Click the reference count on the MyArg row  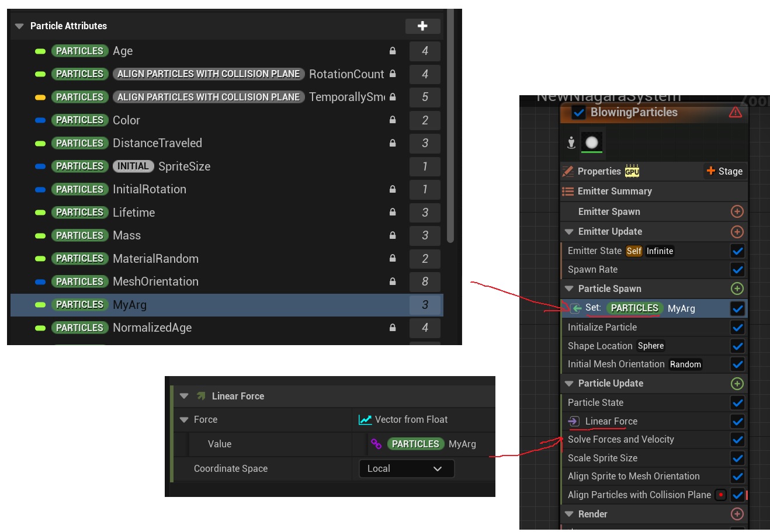tap(425, 305)
